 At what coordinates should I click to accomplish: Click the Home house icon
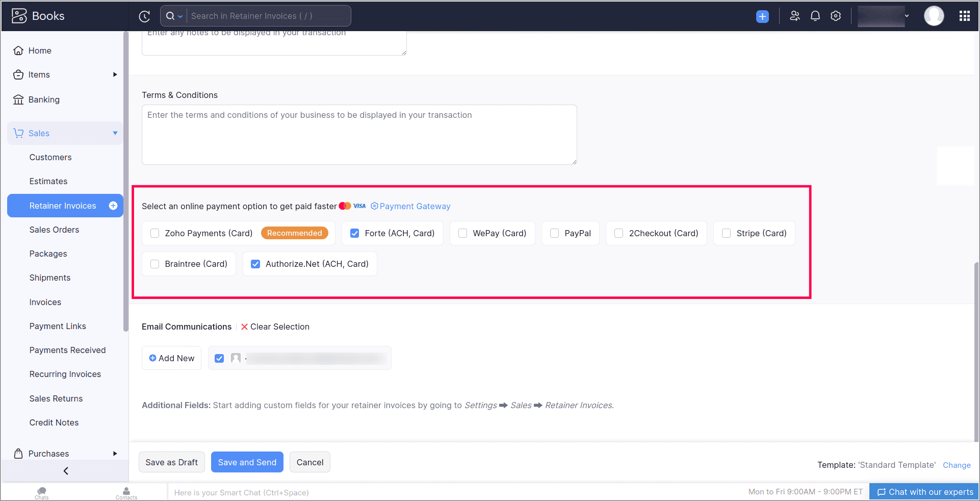click(x=18, y=51)
